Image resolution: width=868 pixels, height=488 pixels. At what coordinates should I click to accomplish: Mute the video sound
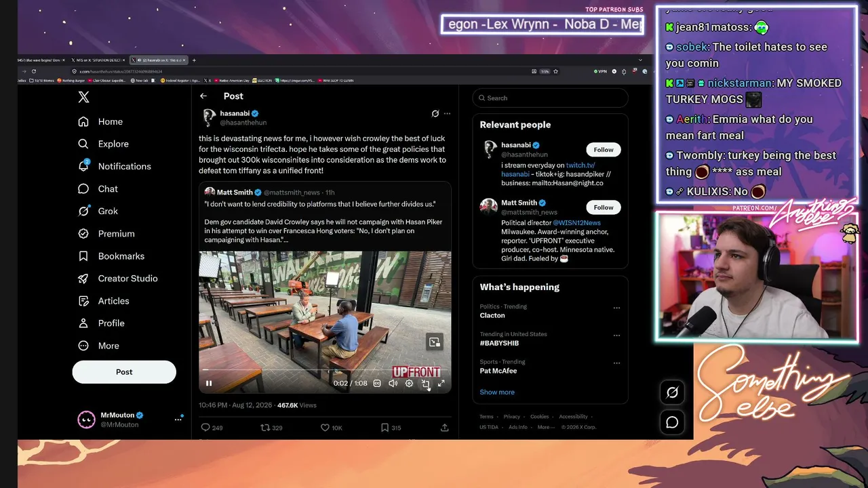click(393, 384)
